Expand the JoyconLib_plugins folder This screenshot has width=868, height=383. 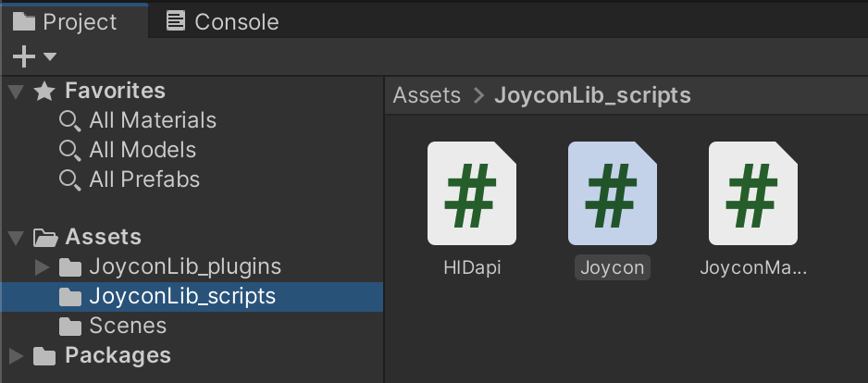[42, 267]
